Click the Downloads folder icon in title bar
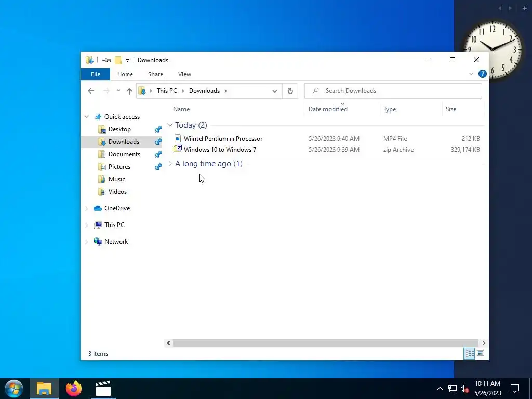Image resolution: width=532 pixels, height=399 pixels. pyautogui.click(x=89, y=60)
